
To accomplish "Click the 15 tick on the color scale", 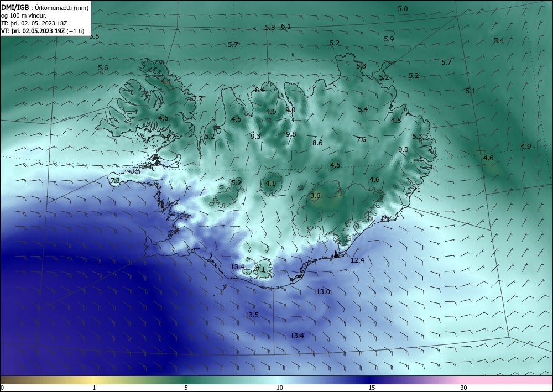I will 372,388.
